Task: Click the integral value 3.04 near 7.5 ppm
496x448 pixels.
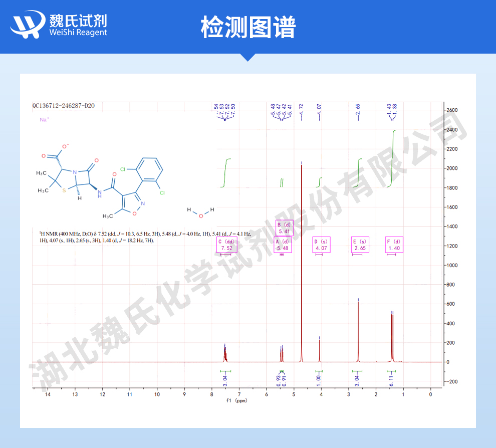Action: click(x=225, y=381)
